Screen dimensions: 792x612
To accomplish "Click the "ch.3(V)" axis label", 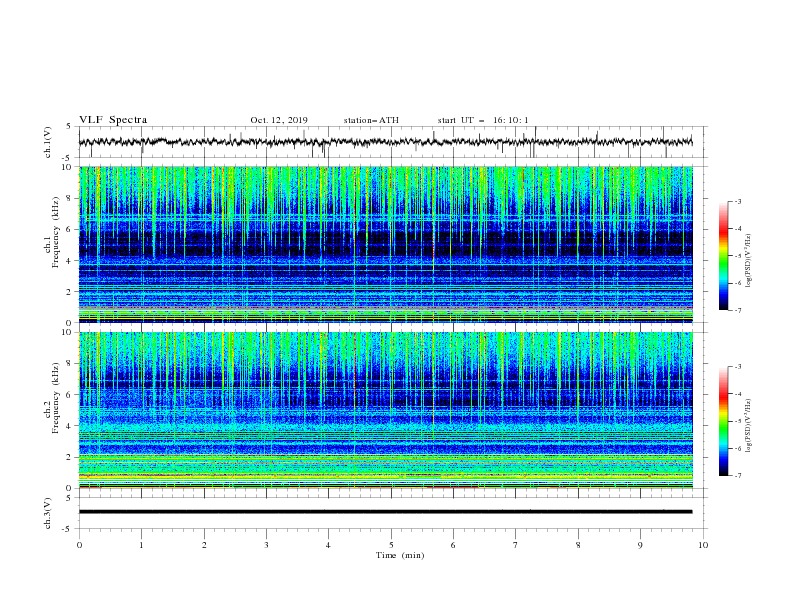I will 48,513.
